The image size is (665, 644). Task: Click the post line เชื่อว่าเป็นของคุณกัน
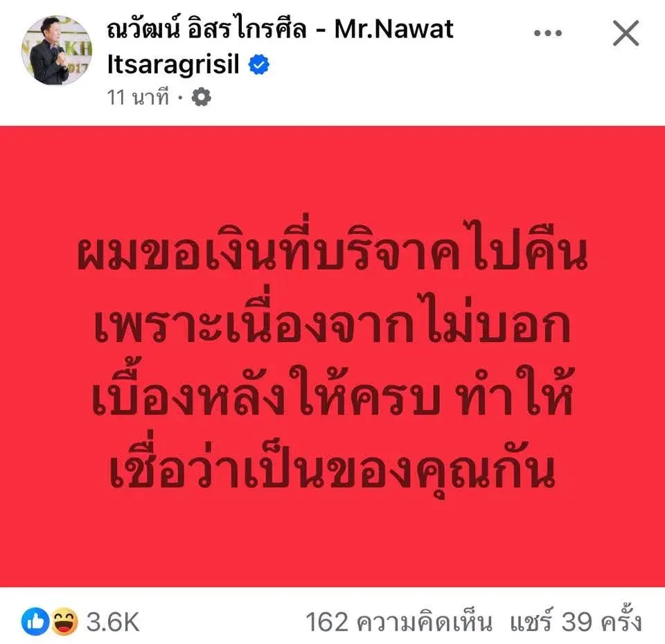tap(332, 463)
